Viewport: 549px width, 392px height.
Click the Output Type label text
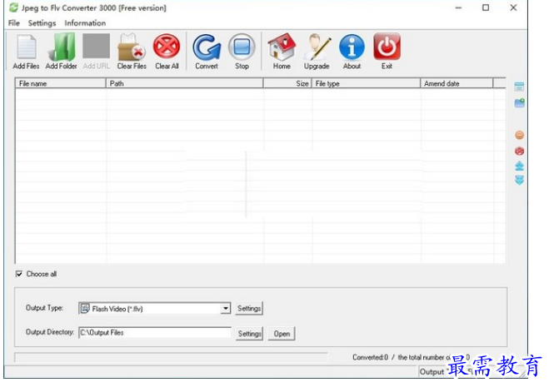point(44,308)
